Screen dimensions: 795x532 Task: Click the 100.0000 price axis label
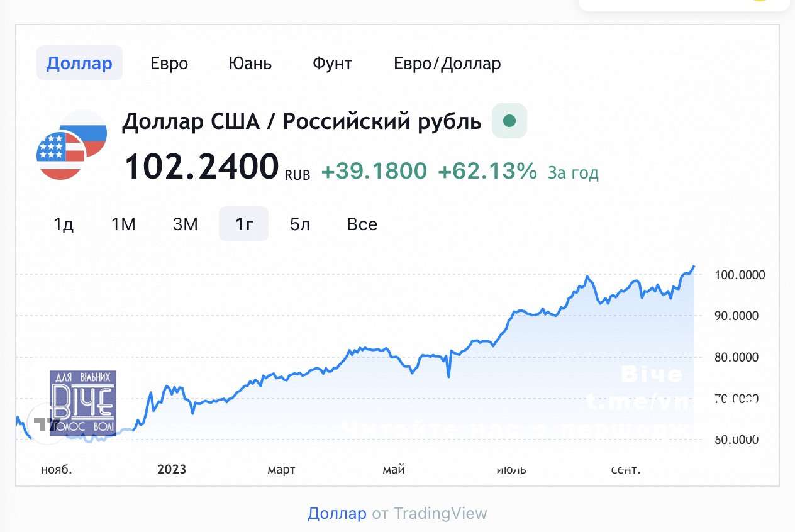(x=739, y=275)
